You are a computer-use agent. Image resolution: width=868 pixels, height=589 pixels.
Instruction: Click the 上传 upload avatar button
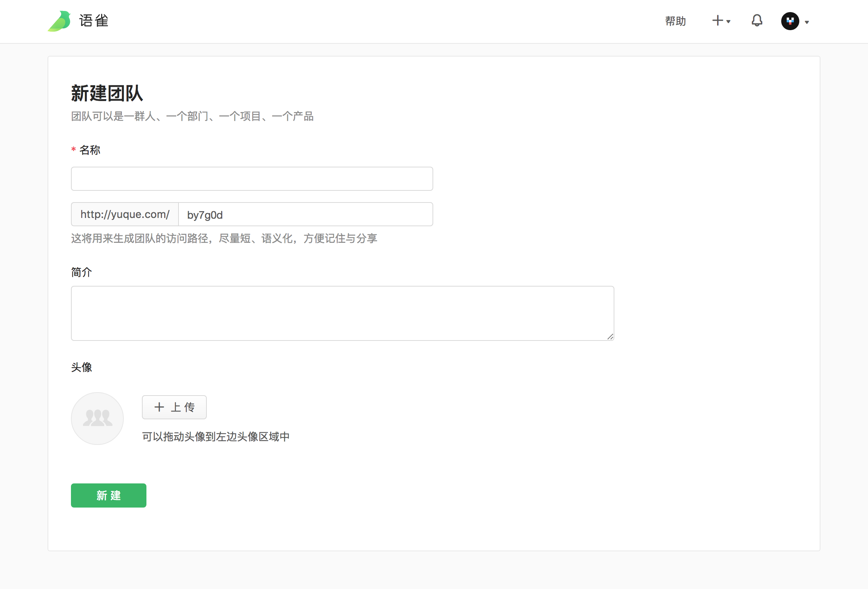point(174,407)
